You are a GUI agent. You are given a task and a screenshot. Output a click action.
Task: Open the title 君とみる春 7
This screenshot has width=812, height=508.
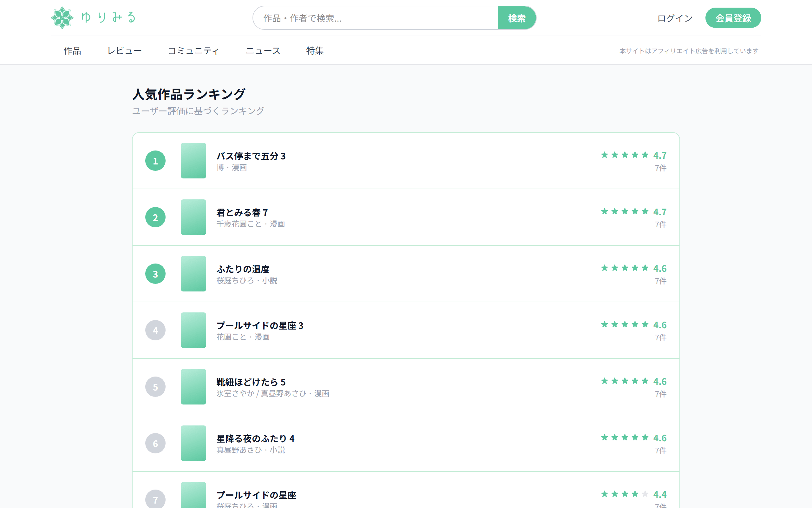(242, 213)
